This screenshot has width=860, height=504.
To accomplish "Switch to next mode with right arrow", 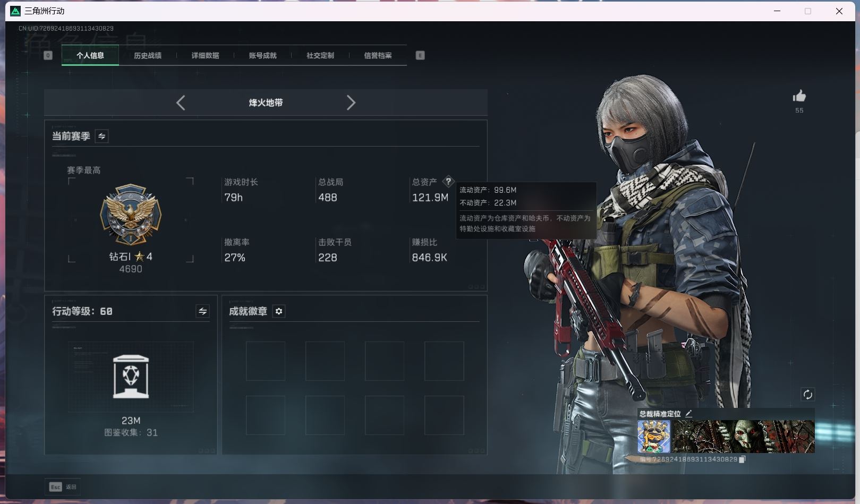I will pyautogui.click(x=351, y=102).
